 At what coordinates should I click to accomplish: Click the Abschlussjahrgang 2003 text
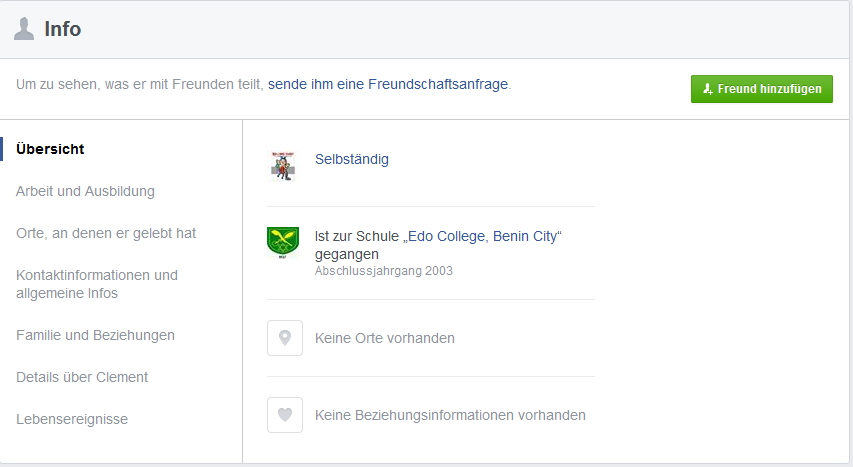pyautogui.click(x=384, y=271)
